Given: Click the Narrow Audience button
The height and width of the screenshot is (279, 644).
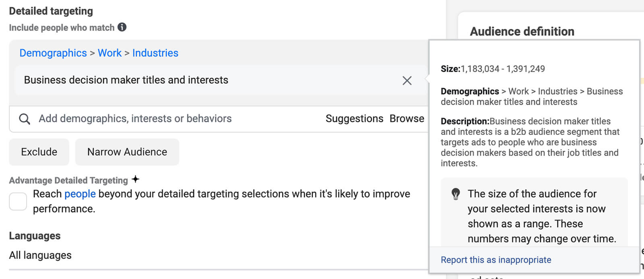Looking at the screenshot, I should [127, 152].
